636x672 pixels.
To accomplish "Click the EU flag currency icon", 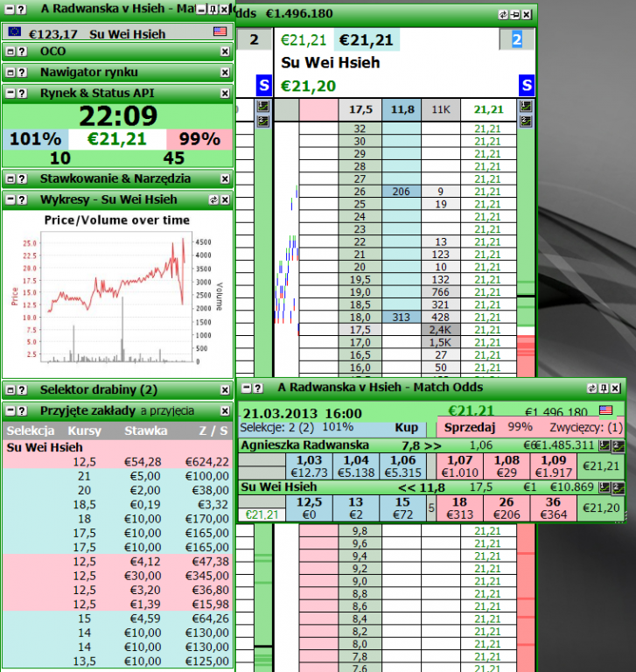I will pos(15,31).
